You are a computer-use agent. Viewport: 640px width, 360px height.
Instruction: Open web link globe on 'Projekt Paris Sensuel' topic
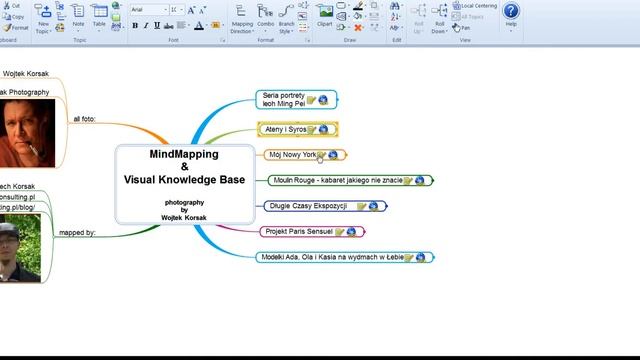(x=351, y=232)
